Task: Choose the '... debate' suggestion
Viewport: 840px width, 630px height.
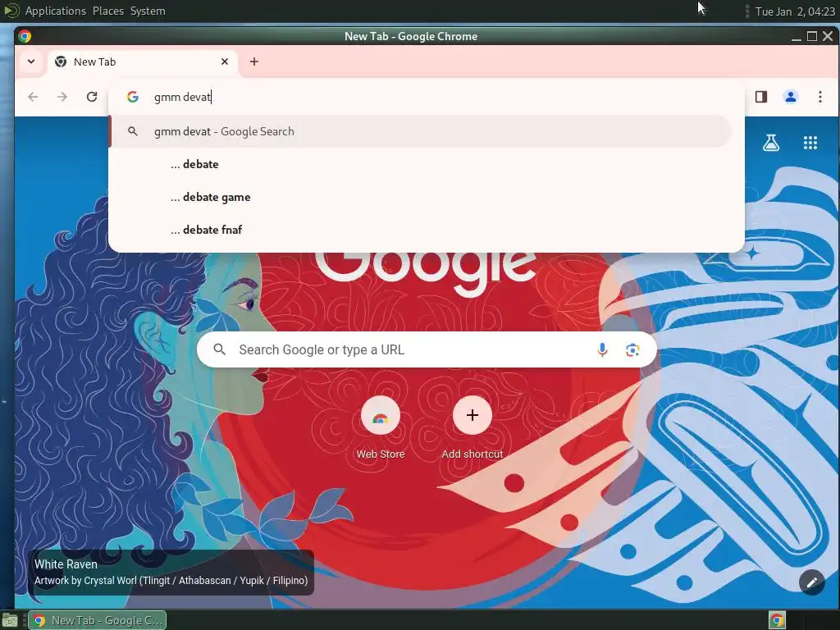Action: click(421, 164)
